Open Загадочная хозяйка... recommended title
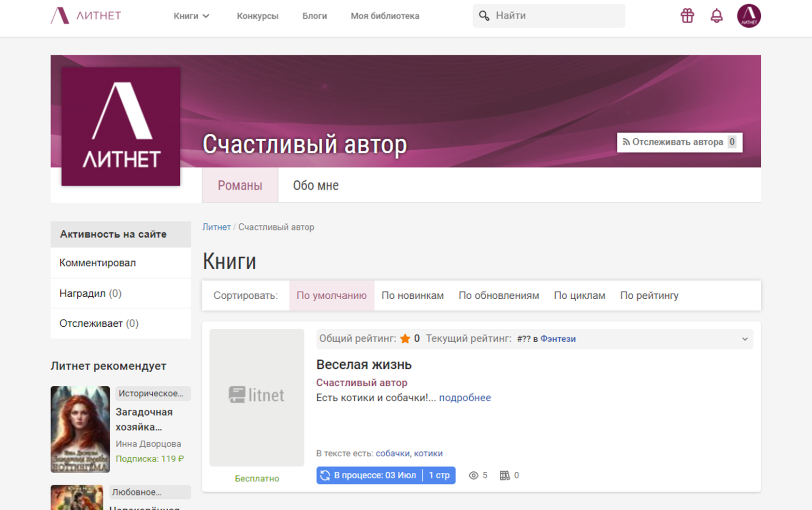The image size is (812, 510). [144, 420]
